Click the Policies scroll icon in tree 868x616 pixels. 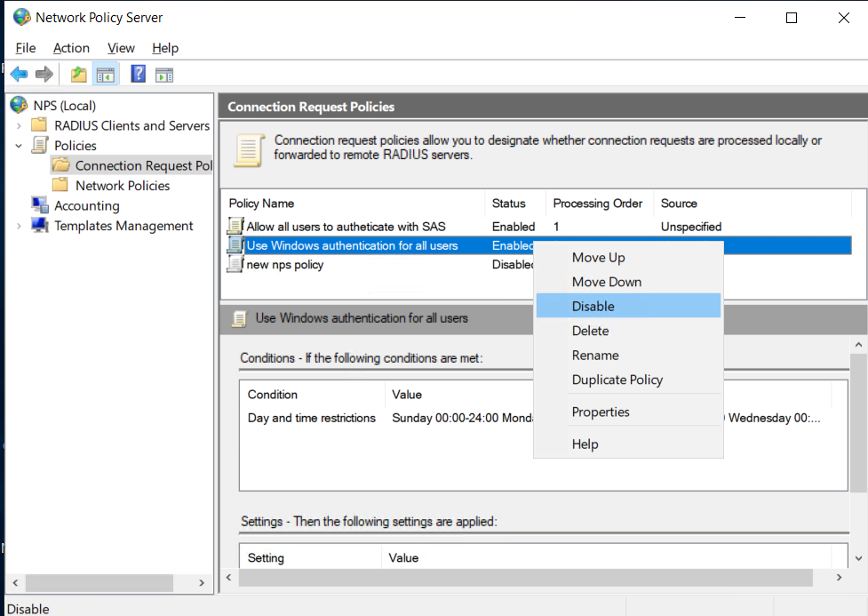[x=39, y=145]
